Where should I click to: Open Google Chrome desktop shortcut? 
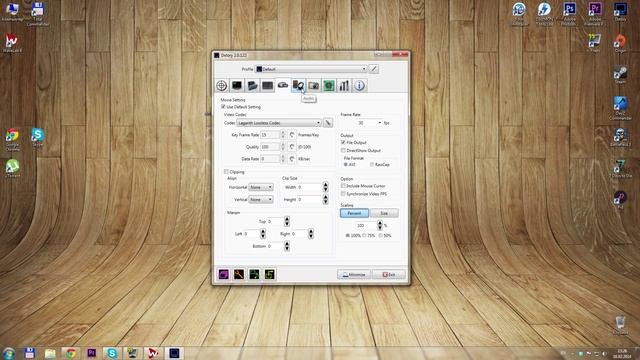coord(12,140)
